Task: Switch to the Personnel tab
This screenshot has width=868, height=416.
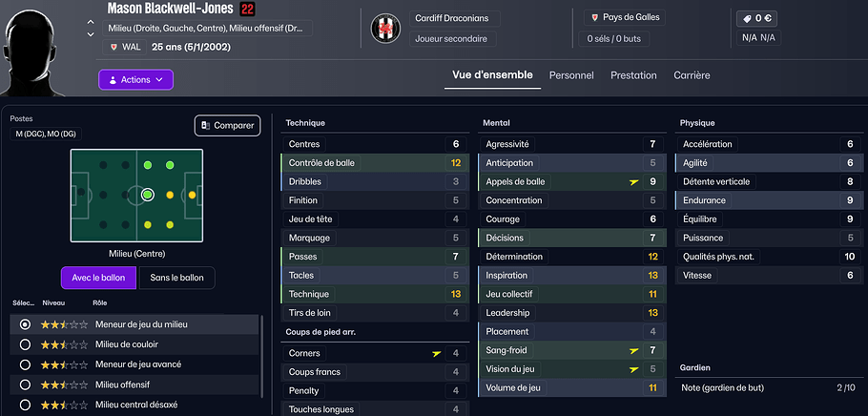Action: click(x=571, y=75)
